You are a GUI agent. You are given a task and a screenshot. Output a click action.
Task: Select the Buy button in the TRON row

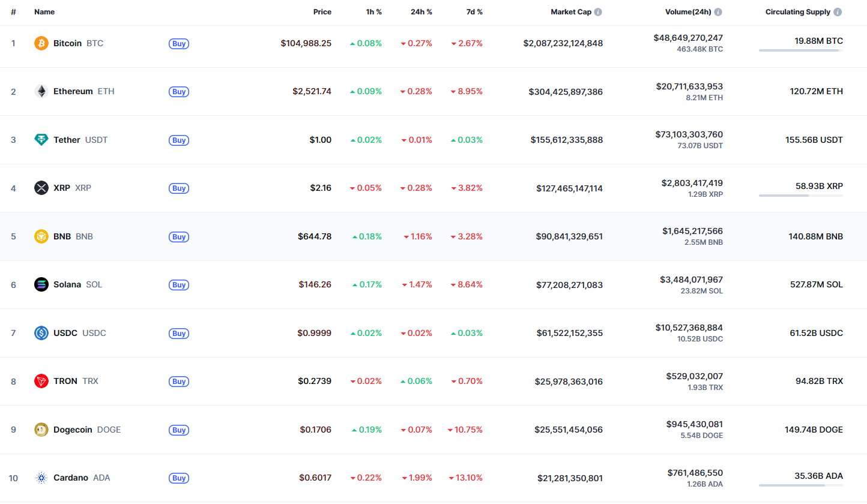click(179, 382)
